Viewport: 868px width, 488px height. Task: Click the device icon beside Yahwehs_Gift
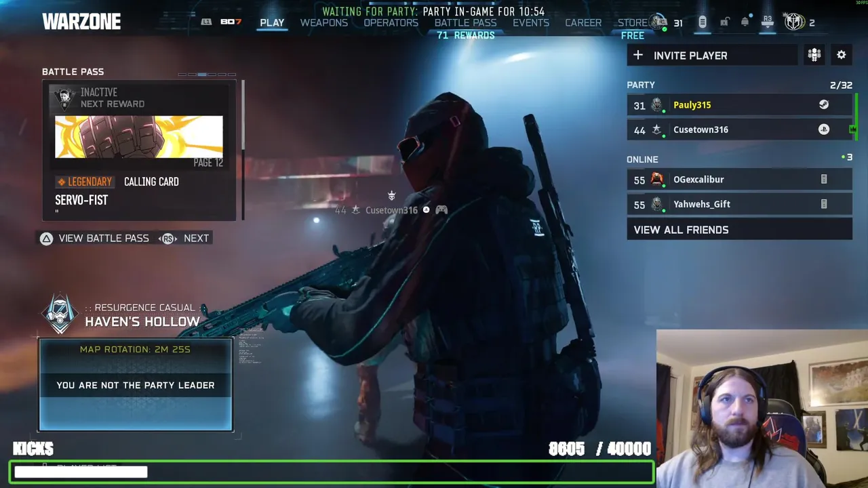(x=824, y=204)
